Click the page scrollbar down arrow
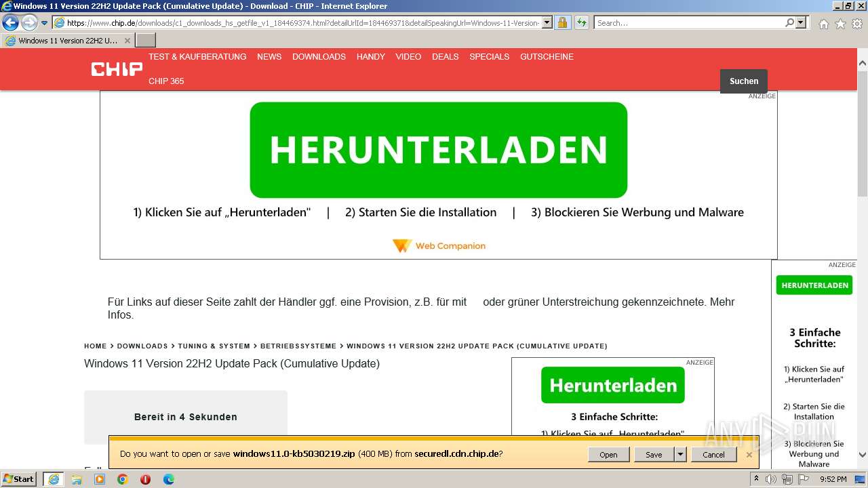The height and width of the screenshot is (488, 868). point(863,455)
